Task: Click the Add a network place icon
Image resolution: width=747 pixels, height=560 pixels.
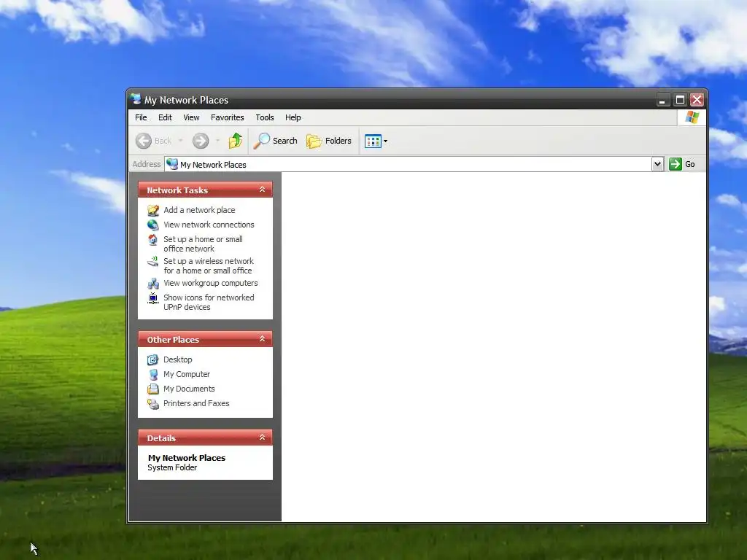Action: click(x=153, y=210)
